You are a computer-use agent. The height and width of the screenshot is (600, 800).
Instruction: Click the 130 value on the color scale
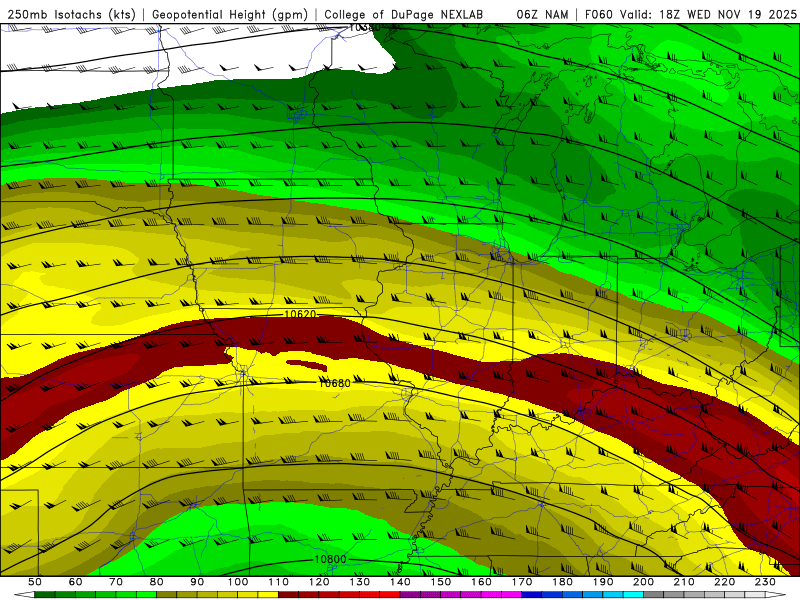359,582
